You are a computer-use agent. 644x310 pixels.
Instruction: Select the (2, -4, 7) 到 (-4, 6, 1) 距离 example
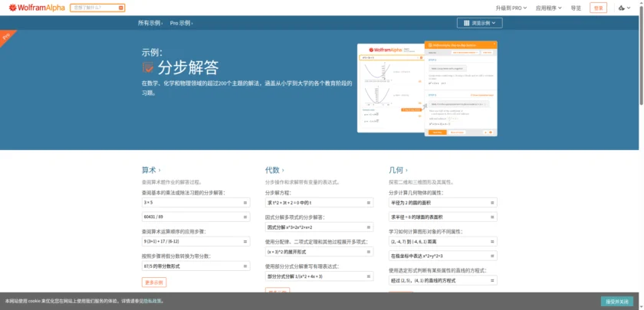click(443, 242)
